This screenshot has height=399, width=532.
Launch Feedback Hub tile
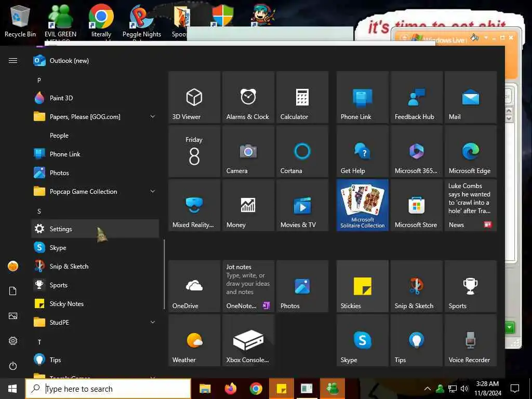coord(417,97)
